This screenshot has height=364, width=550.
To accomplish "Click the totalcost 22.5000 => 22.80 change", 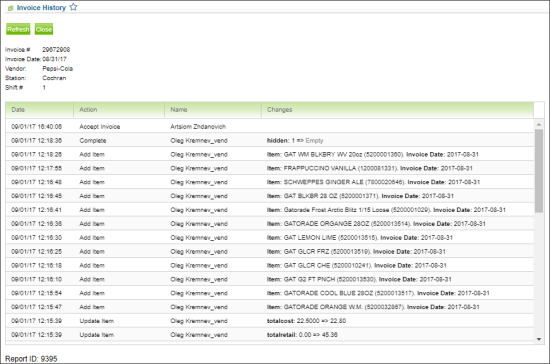I will [x=306, y=321].
